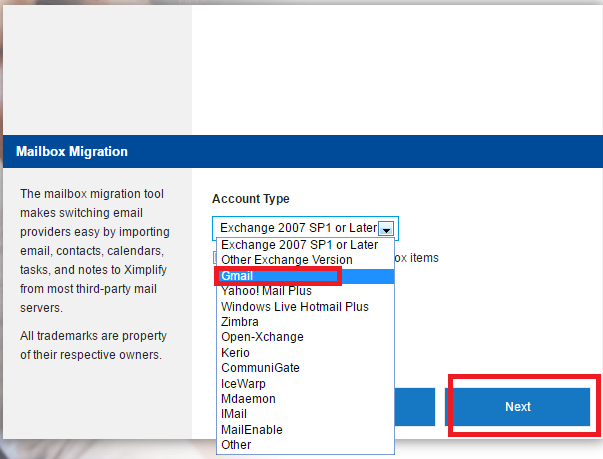
Task: Pick CommuniGate in the dropdown list
Action: pyautogui.click(x=305, y=368)
